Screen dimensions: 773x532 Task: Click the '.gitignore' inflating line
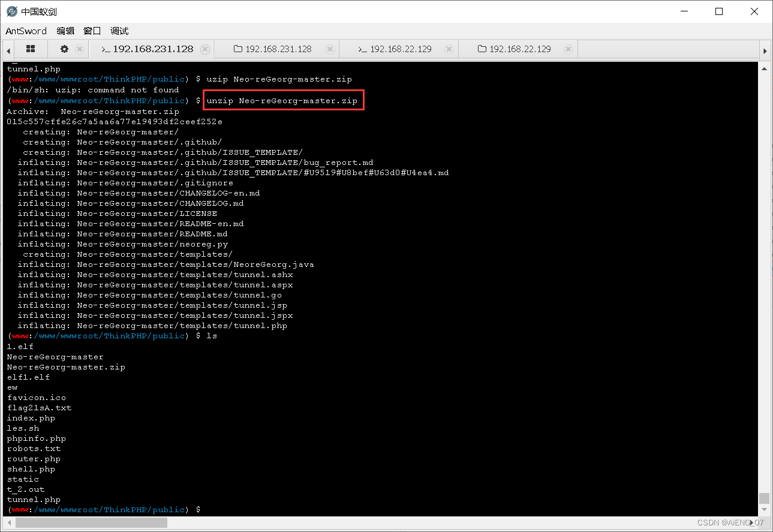coord(125,183)
